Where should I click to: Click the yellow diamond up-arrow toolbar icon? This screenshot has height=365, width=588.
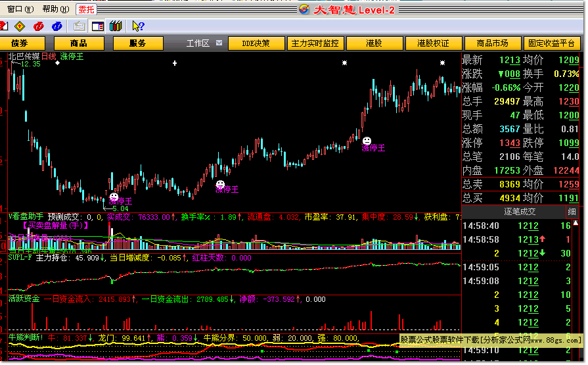20,26
